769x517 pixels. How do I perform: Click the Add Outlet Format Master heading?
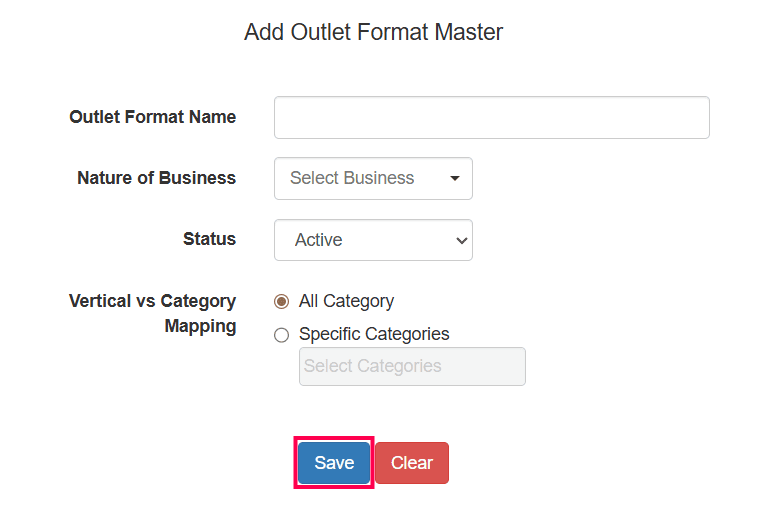(373, 32)
